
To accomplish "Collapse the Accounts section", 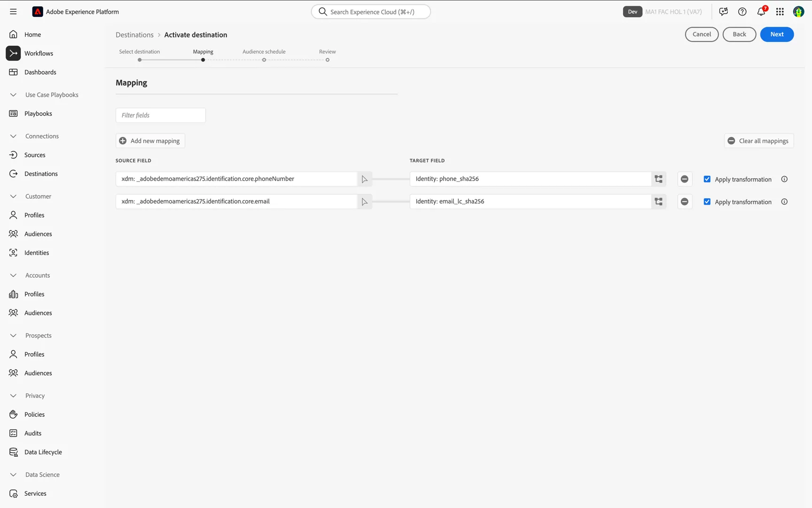I will pos(13,275).
